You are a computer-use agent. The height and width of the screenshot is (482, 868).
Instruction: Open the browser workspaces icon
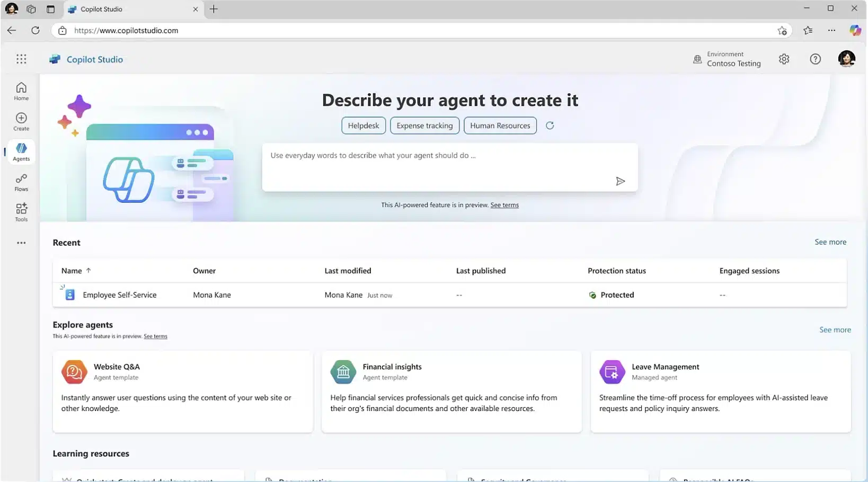[31, 9]
